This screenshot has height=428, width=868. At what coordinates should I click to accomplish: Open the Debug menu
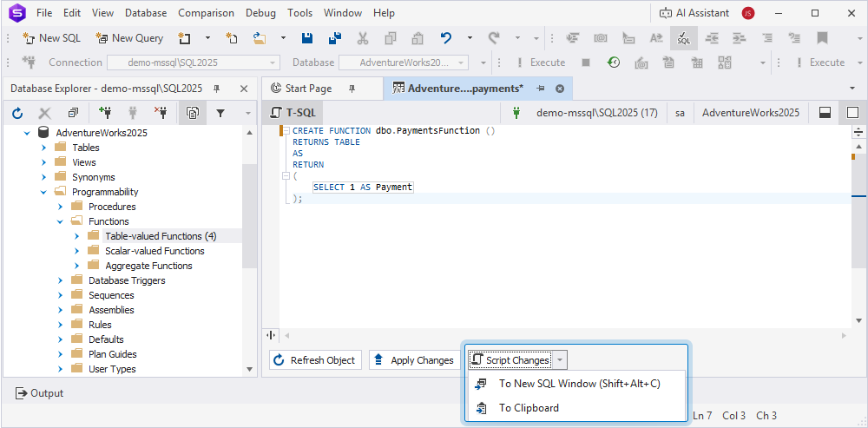point(260,13)
